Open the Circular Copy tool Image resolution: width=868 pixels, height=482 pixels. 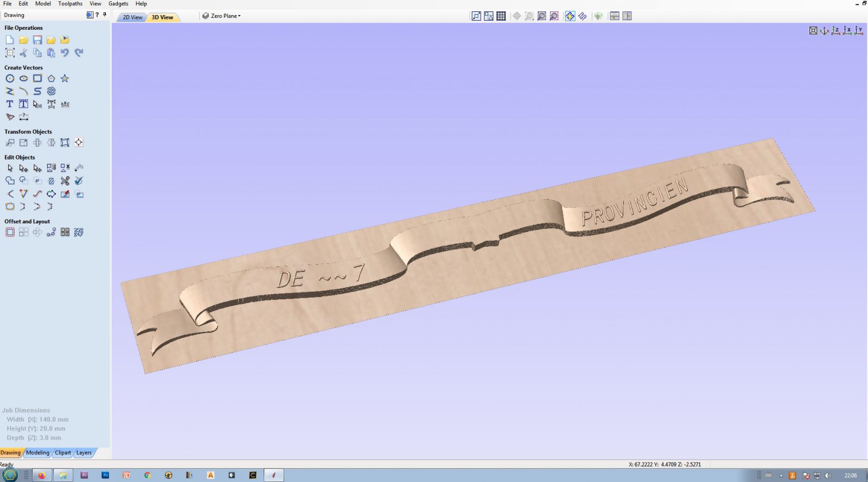click(x=37, y=232)
